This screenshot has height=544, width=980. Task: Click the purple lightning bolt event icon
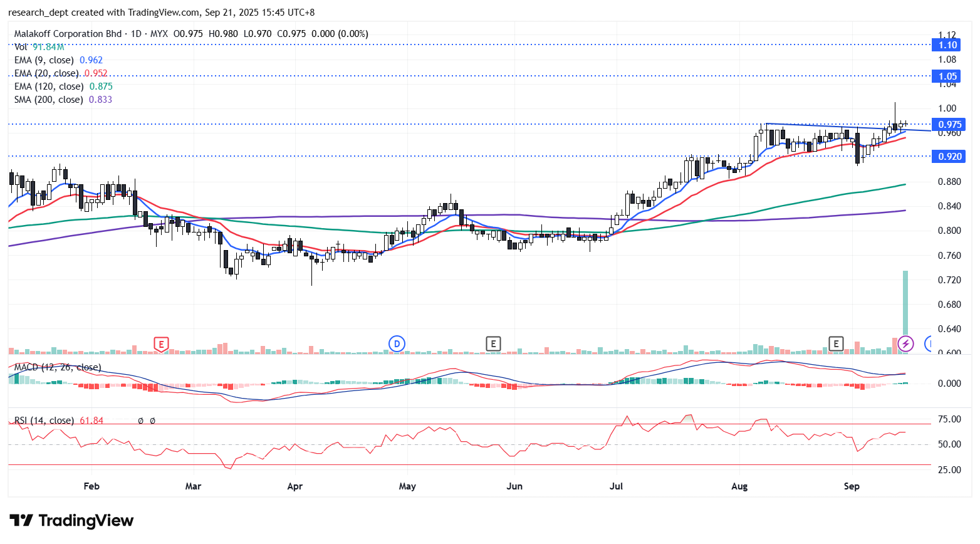[x=905, y=343]
